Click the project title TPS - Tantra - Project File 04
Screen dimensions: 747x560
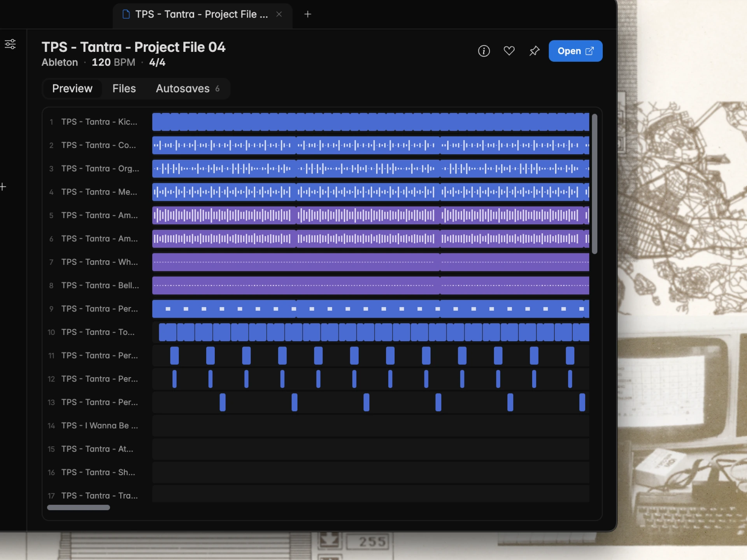pyautogui.click(x=133, y=47)
